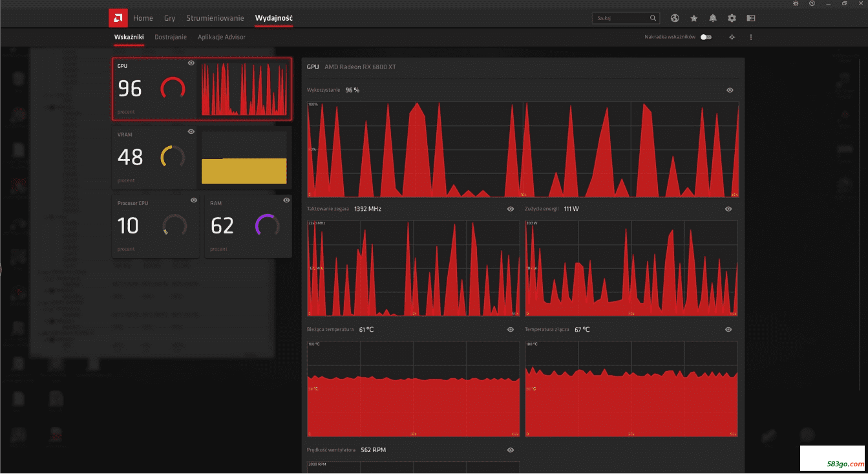The image size is (868, 474).
Task: Click the 111 W power value
Action: [571, 209]
